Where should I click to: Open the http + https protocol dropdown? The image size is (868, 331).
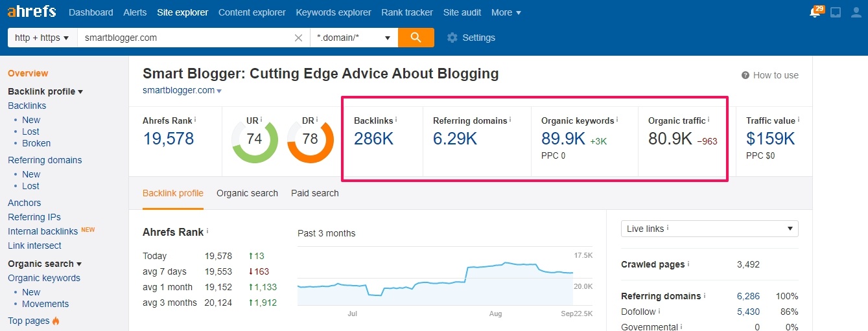click(42, 38)
